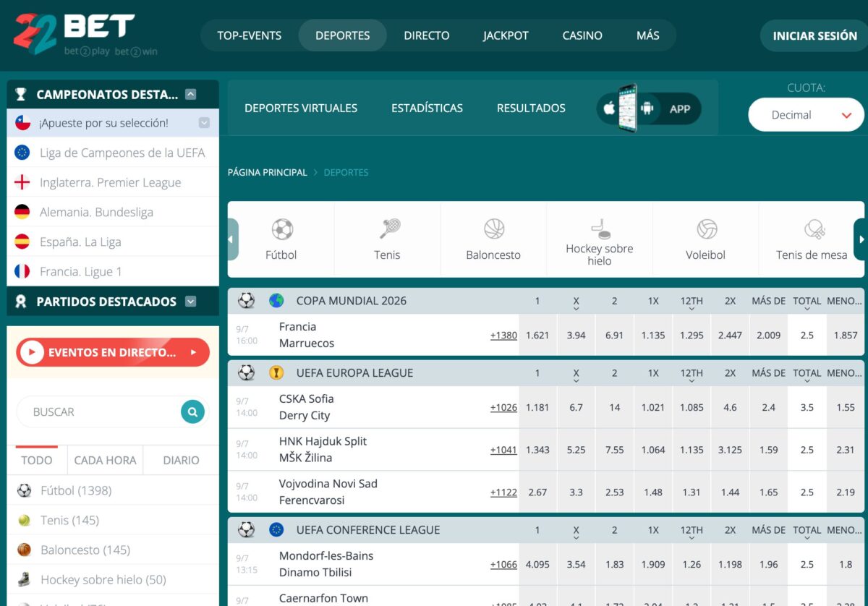Click the play icon in Eventos en directo
Viewport: 868px width, 606px height.
[x=32, y=353]
